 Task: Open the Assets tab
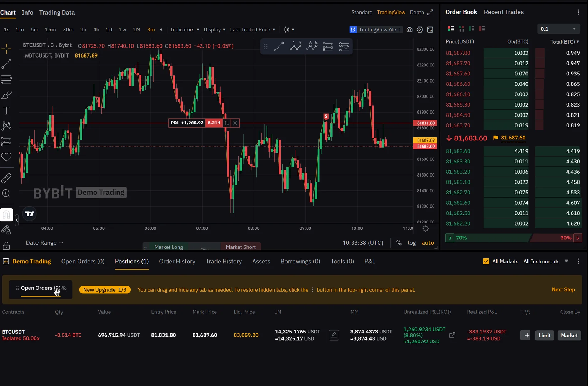(261, 261)
